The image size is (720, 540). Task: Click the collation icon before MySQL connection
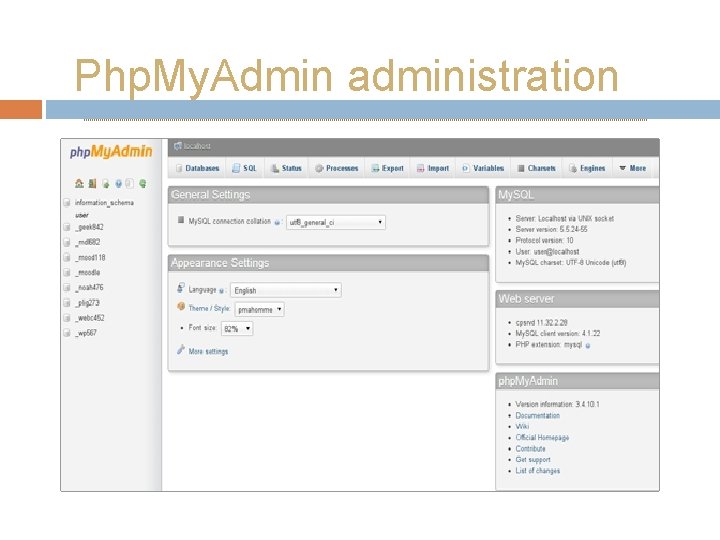coord(181,220)
